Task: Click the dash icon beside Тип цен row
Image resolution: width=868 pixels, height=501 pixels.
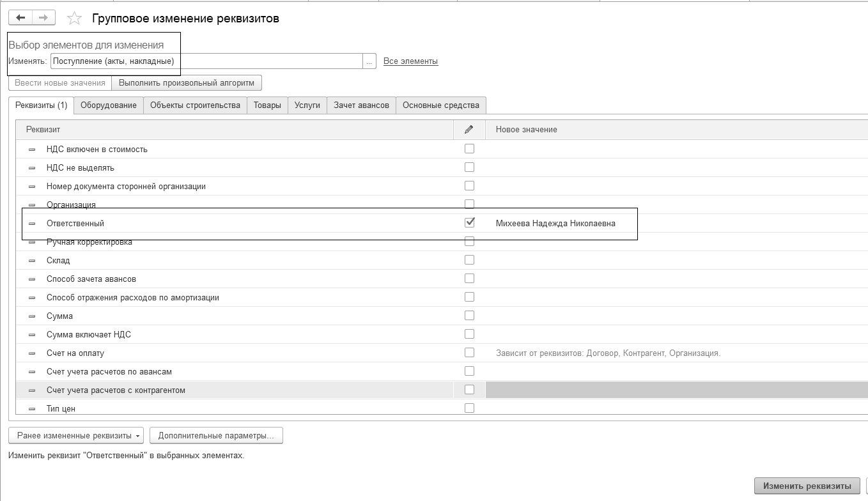Action: (32, 409)
